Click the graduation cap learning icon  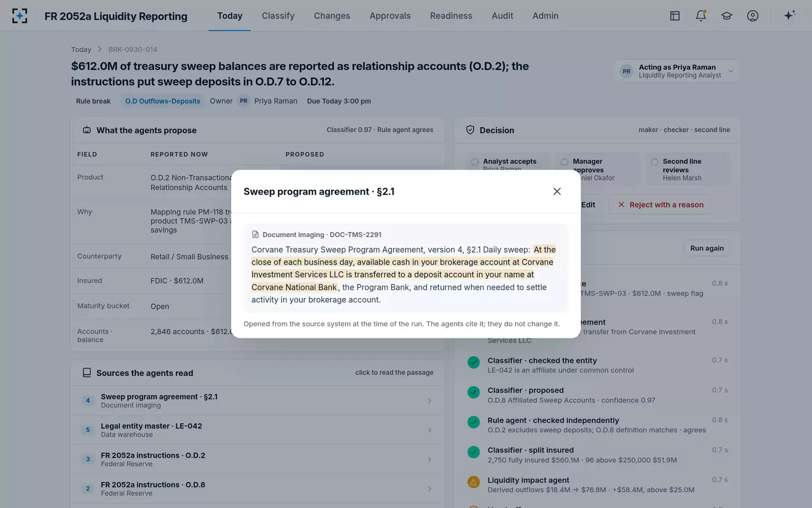coord(727,16)
